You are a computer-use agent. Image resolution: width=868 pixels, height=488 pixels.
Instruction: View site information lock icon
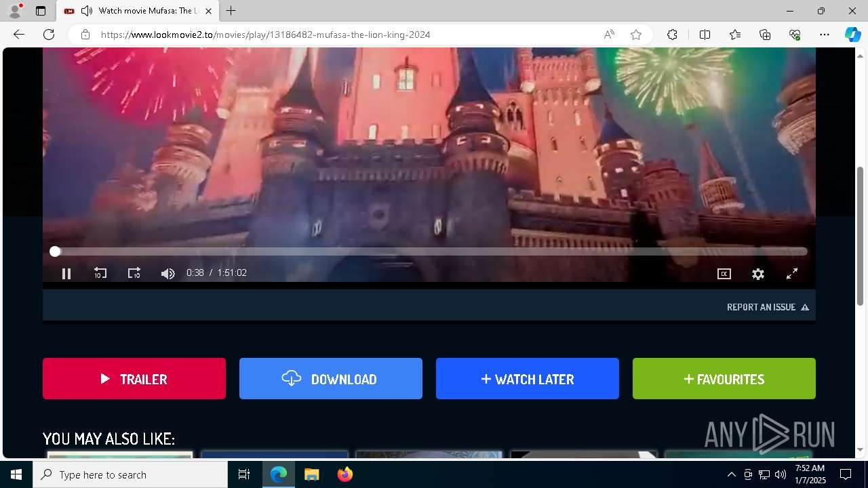pos(85,35)
